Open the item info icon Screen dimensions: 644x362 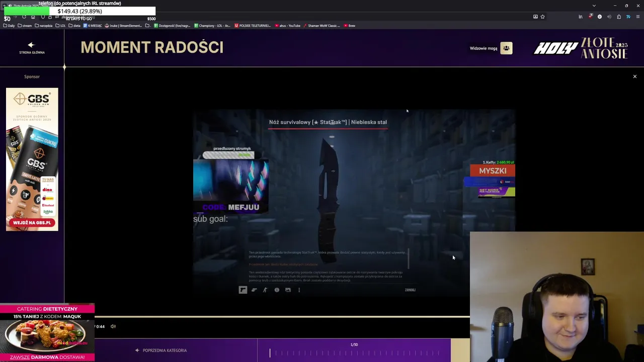[277, 290]
